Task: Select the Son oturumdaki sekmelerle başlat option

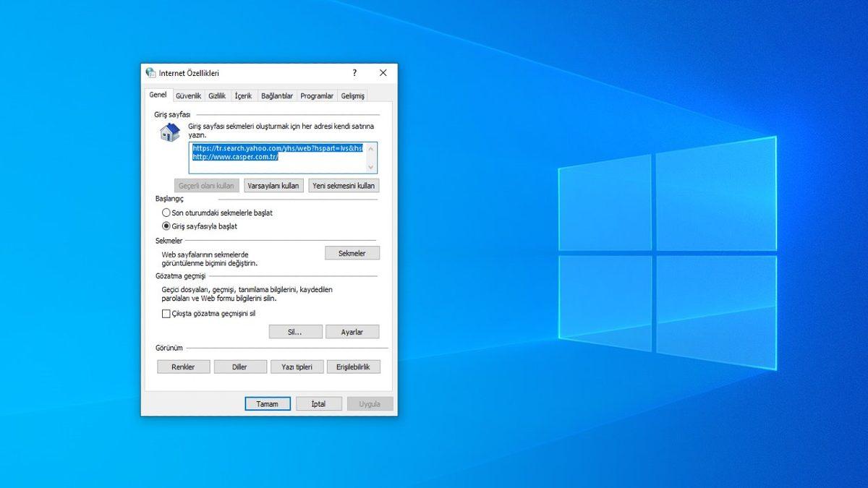Action: coord(166,213)
